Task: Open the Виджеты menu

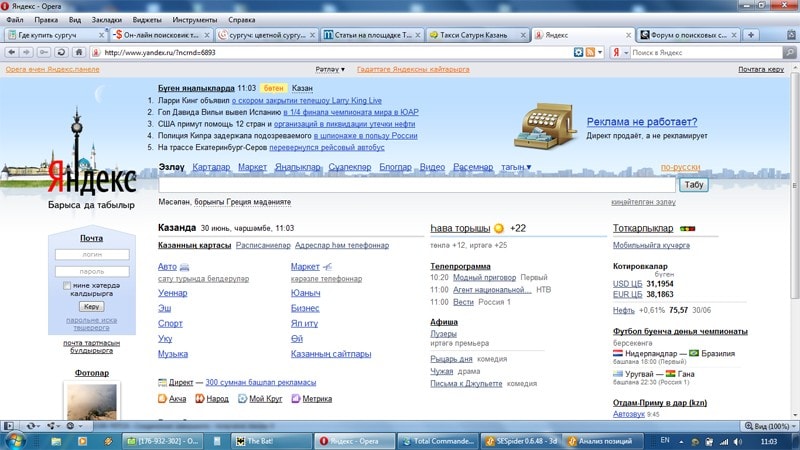Action: [x=147, y=20]
